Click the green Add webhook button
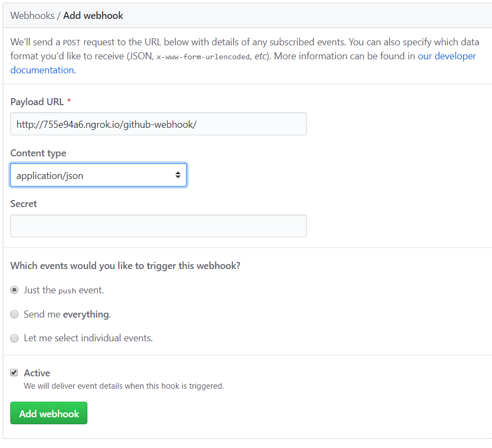Image resolution: width=492 pixels, height=448 pixels. [x=49, y=413]
